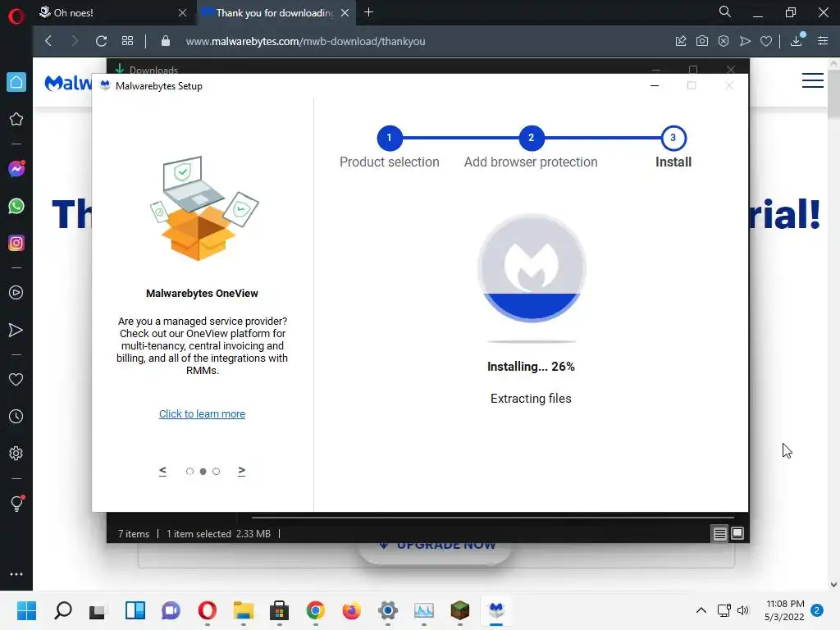View site security padlock info

coord(166,41)
